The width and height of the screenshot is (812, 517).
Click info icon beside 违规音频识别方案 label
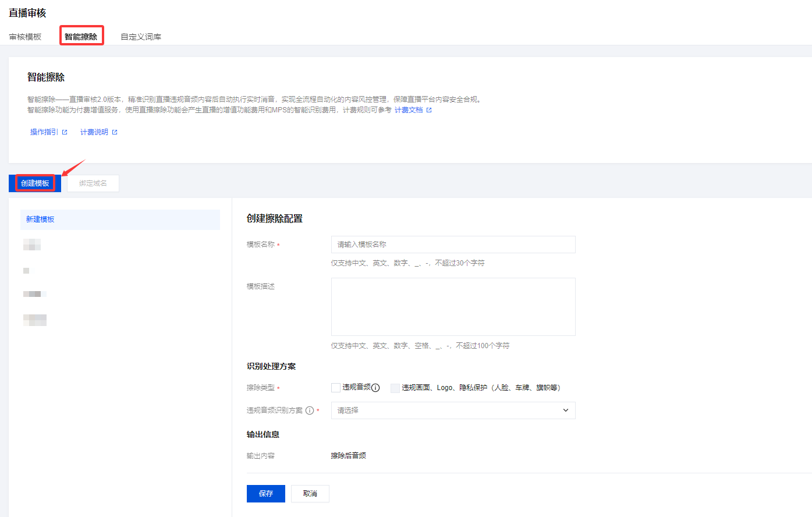point(310,410)
